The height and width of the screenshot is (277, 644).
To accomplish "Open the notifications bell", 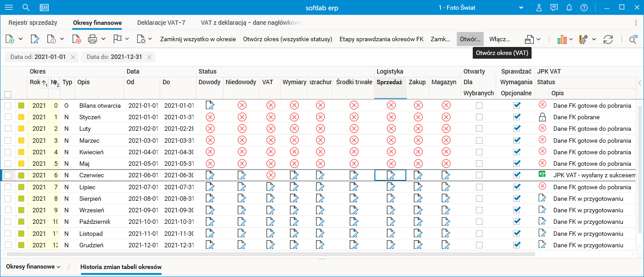I will point(569,8).
